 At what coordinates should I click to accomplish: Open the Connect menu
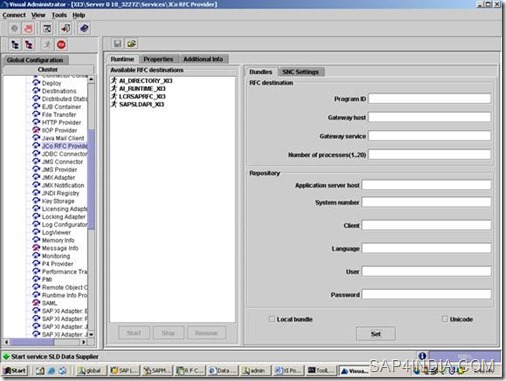click(x=14, y=15)
